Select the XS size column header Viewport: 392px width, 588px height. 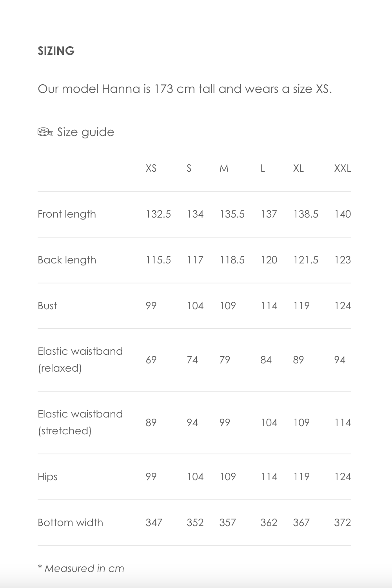tap(151, 169)
